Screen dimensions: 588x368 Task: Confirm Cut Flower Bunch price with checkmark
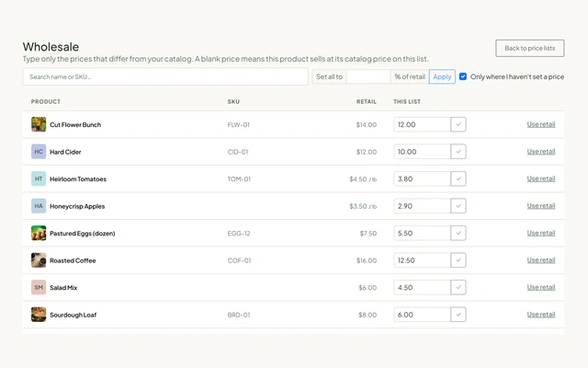tap(458, 124)
